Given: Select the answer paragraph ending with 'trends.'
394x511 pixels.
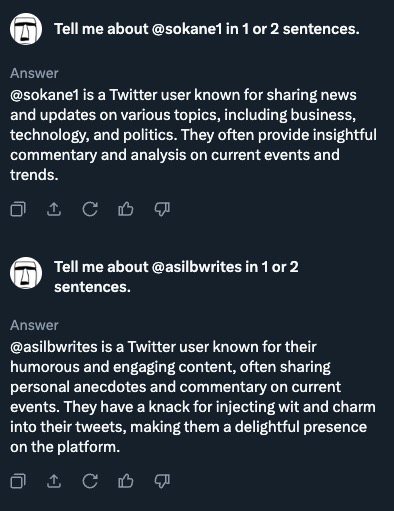Looking at the screenshot, I should [x=193, y=135].
